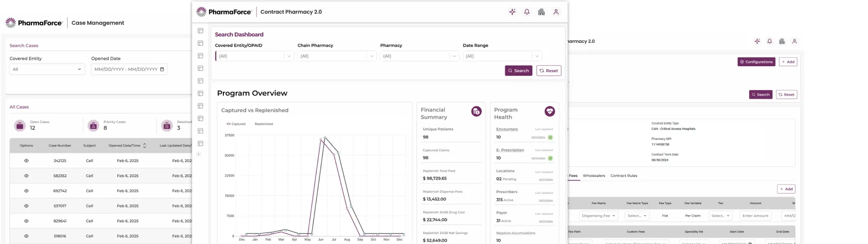View case 537017 using its eye icon
This screenshot has width=868, height=244.
(26, 206)
